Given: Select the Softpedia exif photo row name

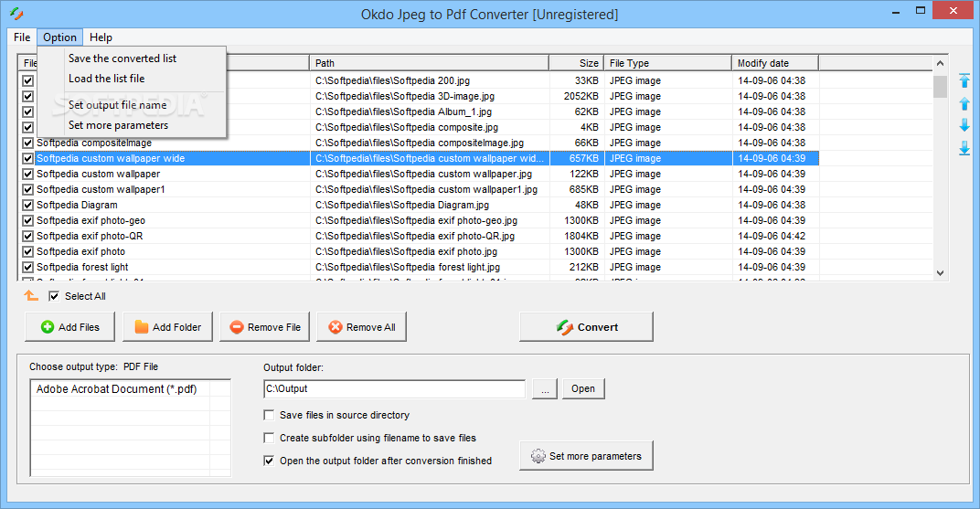Looking at the screenshot, I should pyautogui.click(x=80, y=251).
